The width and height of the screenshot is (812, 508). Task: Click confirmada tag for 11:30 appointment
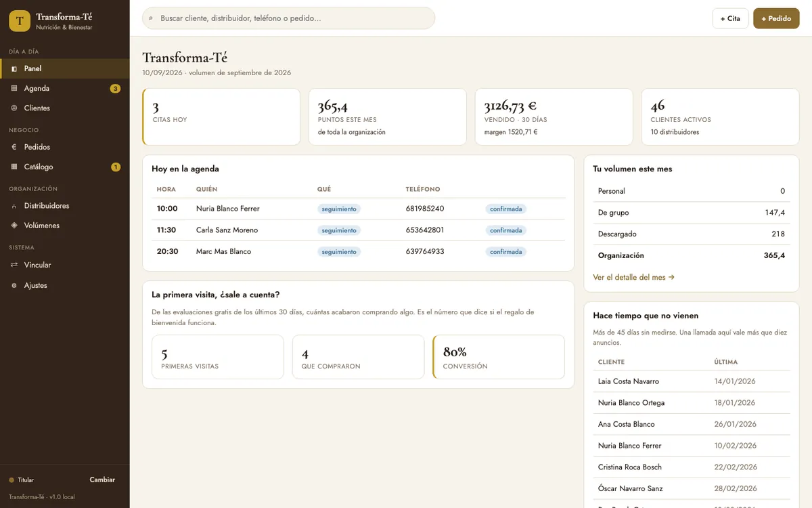click(505, 230)
